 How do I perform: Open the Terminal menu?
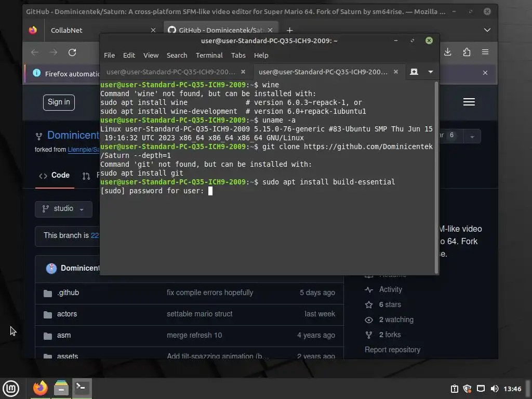[209, 55]
